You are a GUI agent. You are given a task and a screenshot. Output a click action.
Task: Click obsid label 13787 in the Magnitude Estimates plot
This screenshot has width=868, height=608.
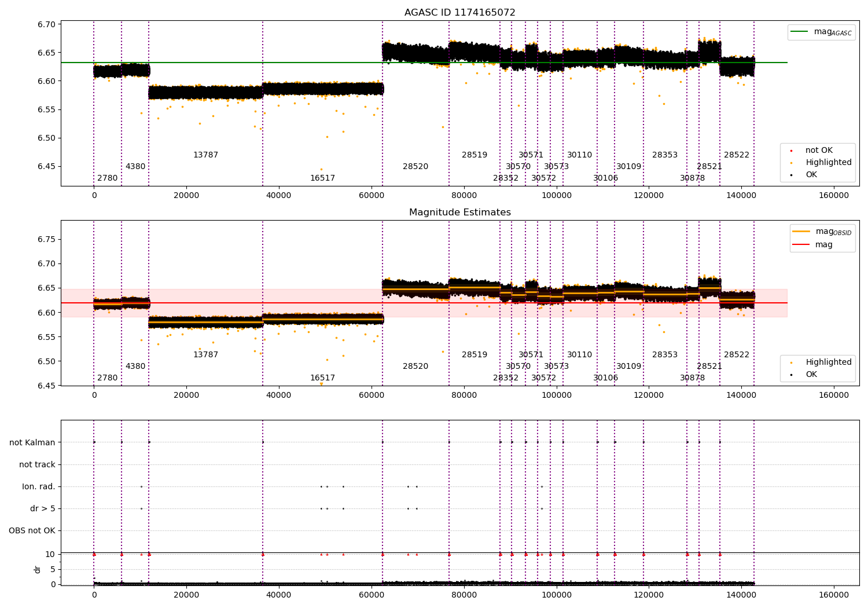click(205, 355)
